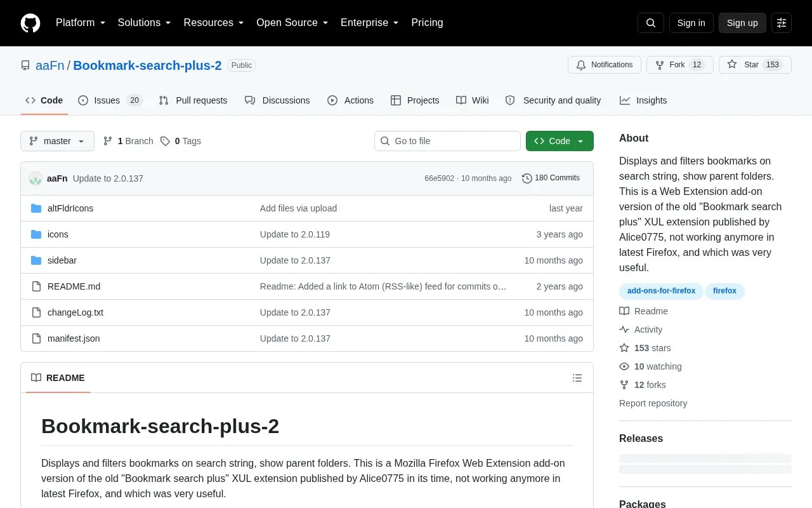Open the 0 Tags link
Viewport: 812px width, 508px height.
(181, 141)
